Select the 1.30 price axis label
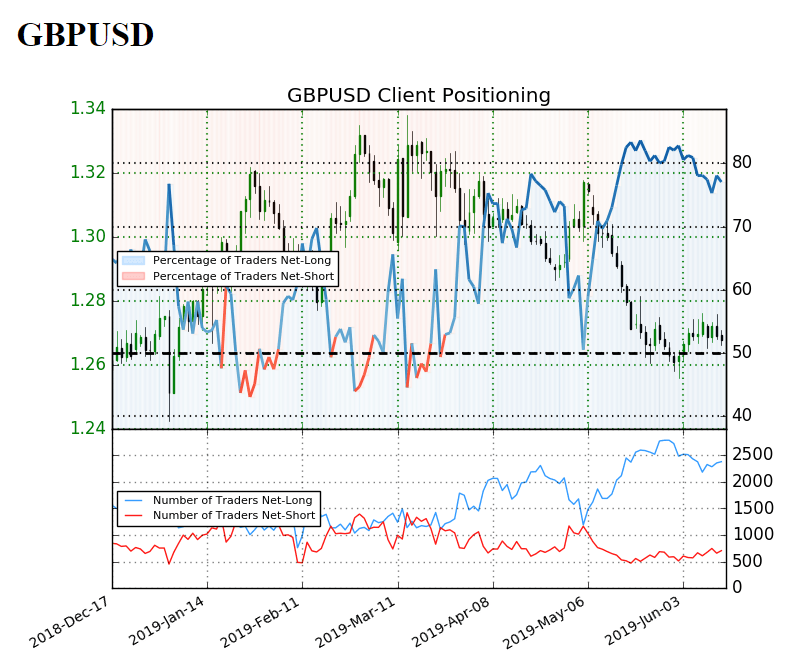 pos(88,236)
